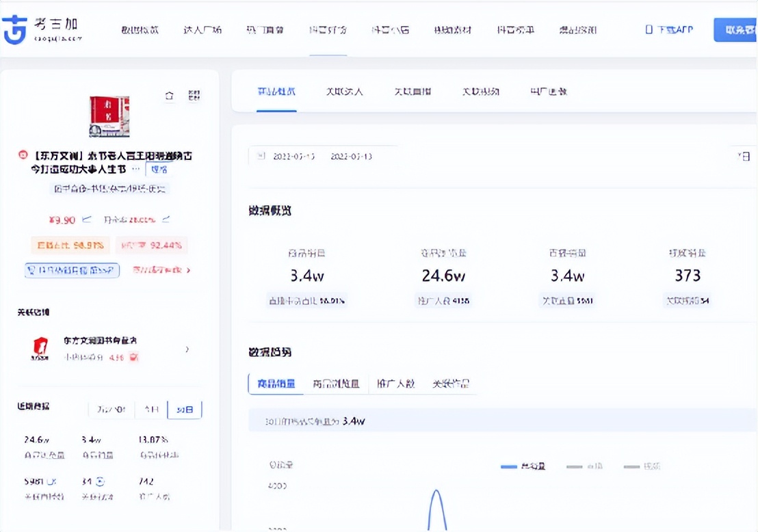Viewport: 758px width, 532px height.
Task: Open the 达人广场 navigation item
Action: [x=202, y=30]
